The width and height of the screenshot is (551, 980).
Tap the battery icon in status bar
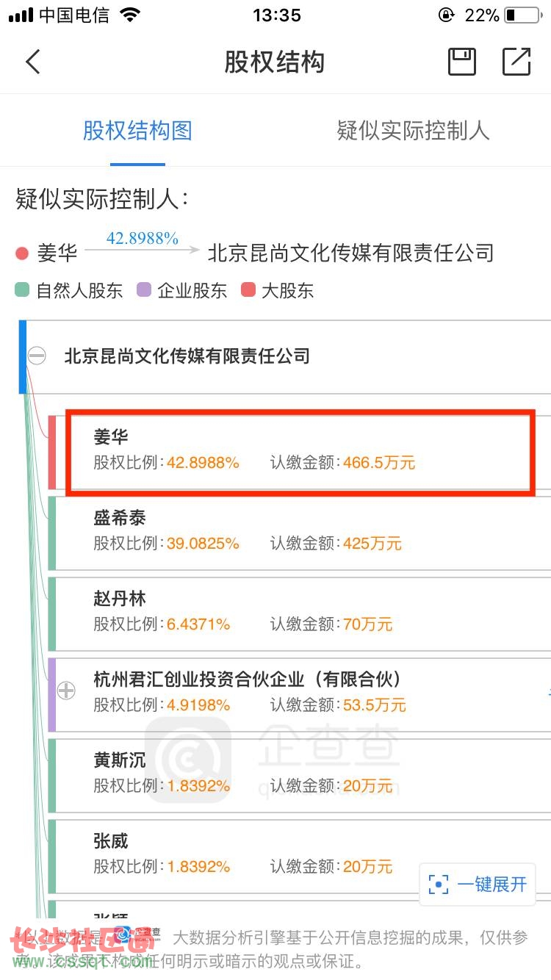coord(522,15)
